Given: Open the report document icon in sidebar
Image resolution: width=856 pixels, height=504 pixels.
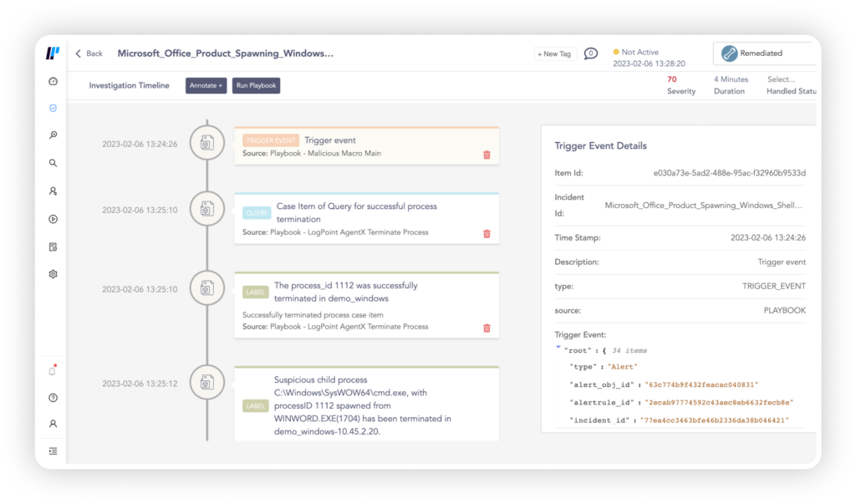Looking at the screenshot, I should coord(53,247).
